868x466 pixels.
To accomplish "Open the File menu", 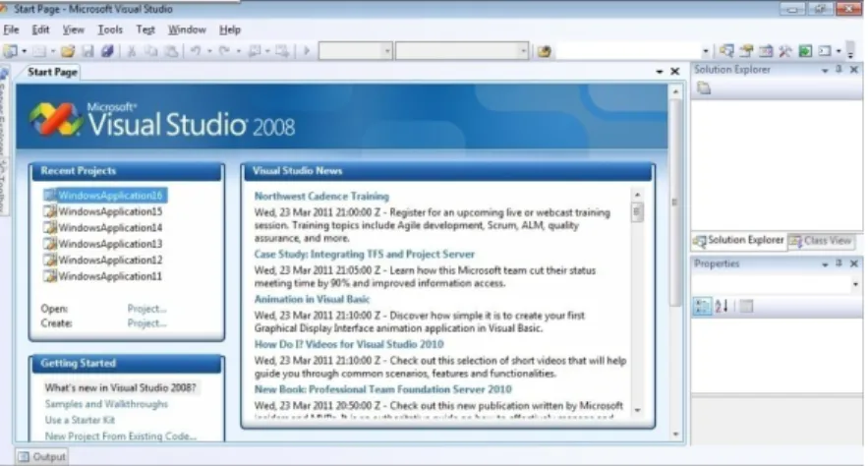I will [x=11, y=29].
